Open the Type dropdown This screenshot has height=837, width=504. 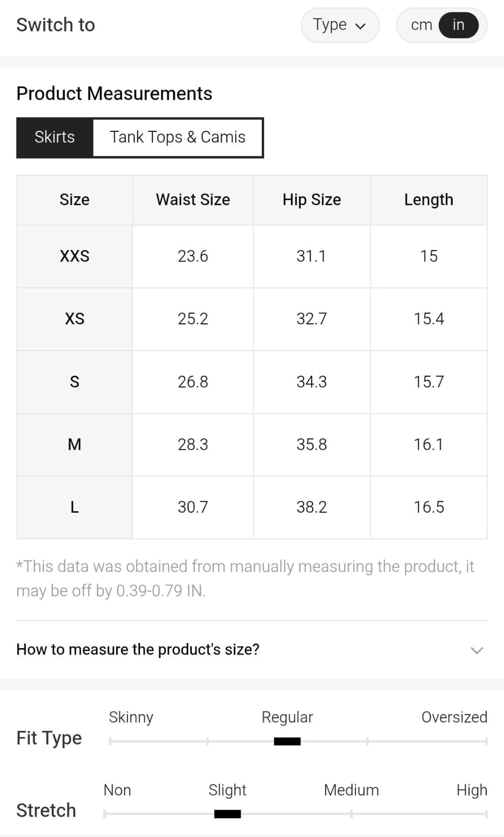(339, 25)
